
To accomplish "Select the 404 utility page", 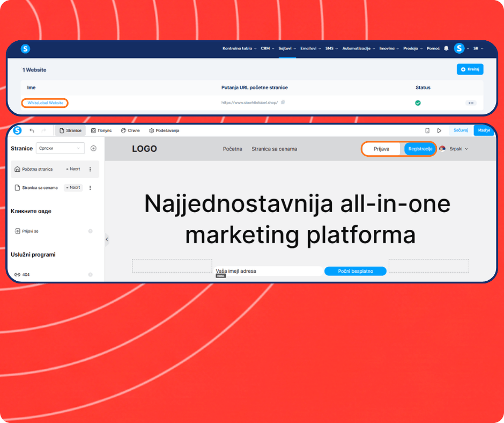I will point(22,275).
